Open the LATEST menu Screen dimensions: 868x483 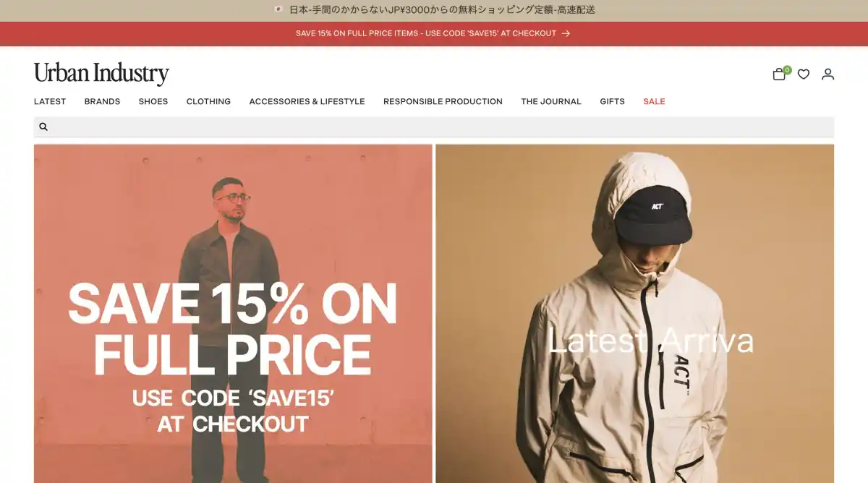tap(50, 101)
